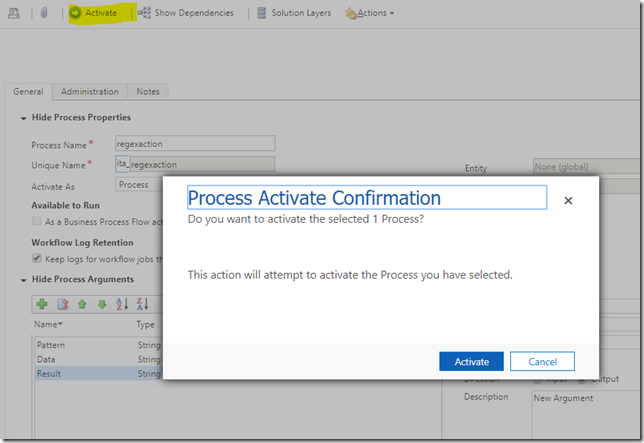
Task: Sort arguments ascending A to Z
Action: coord(122,304)
